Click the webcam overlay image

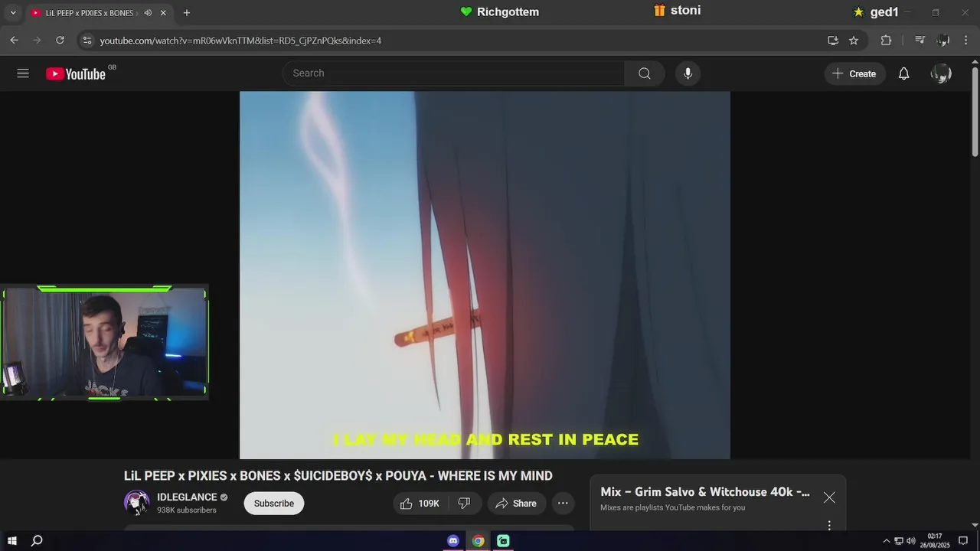click(105, 344)
